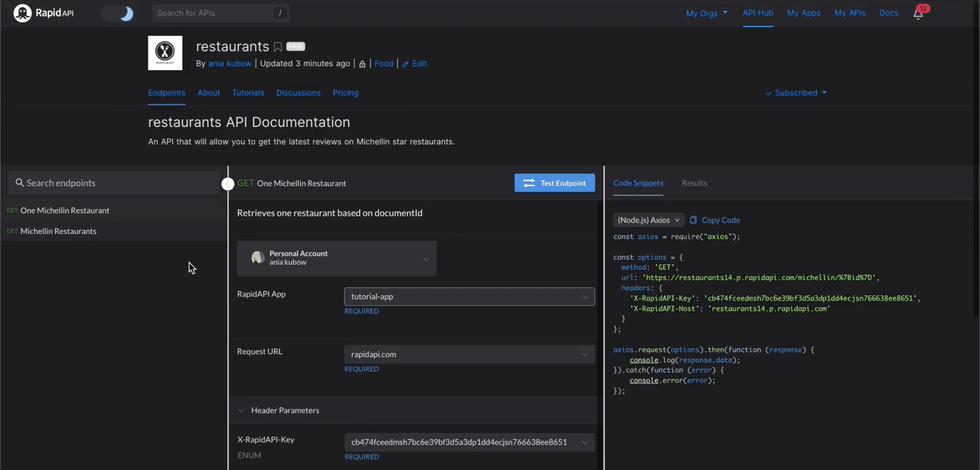Switch to the About tab
The width and height of the screenshot is (980, 470).
coord(209,93)
